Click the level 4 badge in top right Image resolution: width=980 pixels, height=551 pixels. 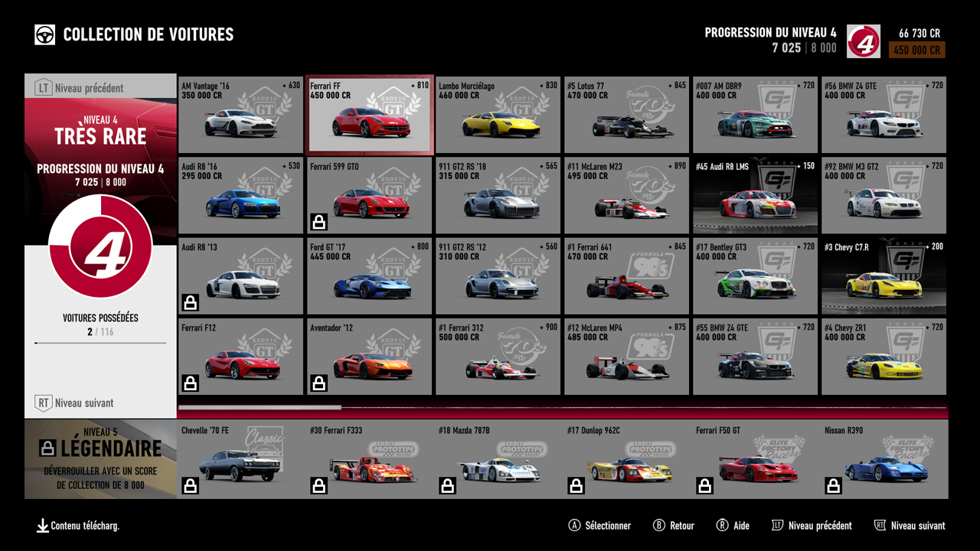point(863,41)
